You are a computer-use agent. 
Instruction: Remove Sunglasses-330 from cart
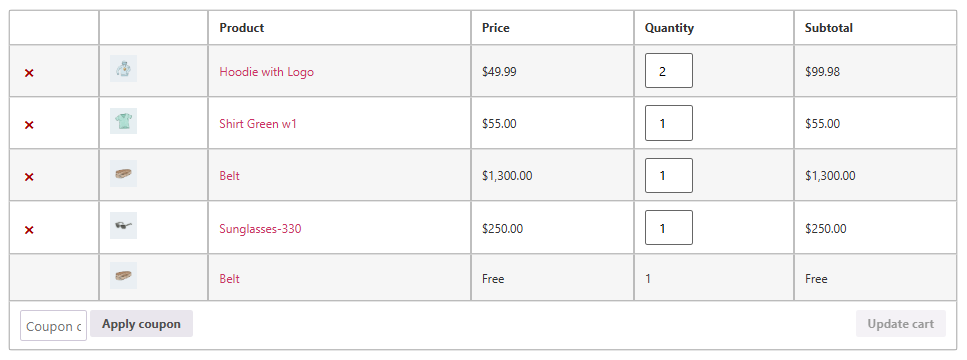(x=29, y=230)
